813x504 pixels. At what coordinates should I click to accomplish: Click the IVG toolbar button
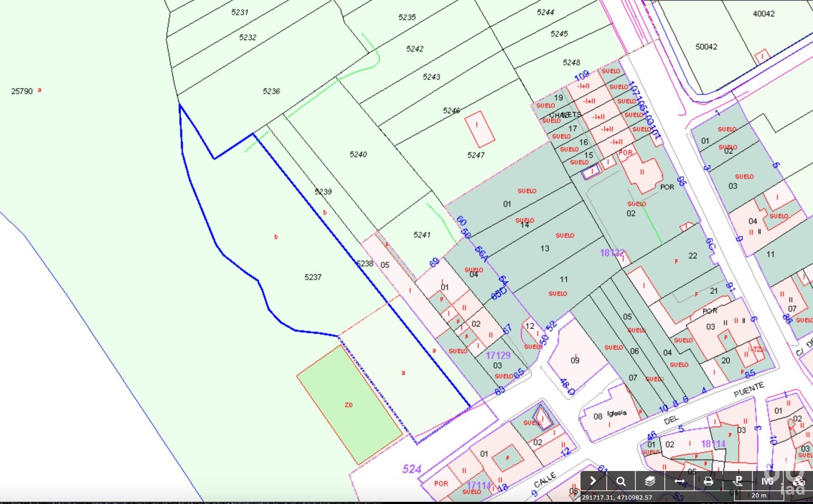coord(767,481)
